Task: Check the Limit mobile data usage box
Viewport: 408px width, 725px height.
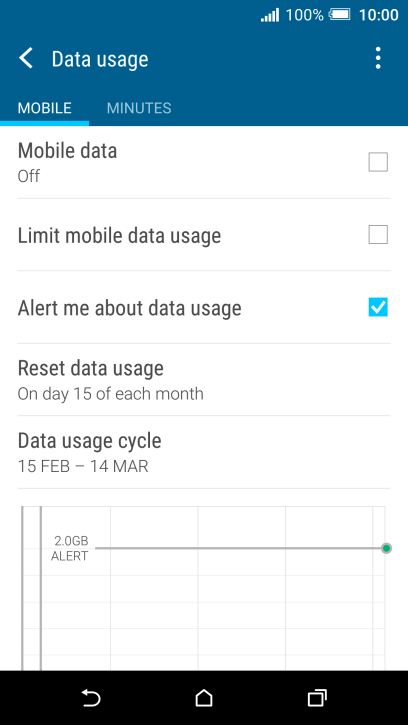Action: [x=378, y=235]
